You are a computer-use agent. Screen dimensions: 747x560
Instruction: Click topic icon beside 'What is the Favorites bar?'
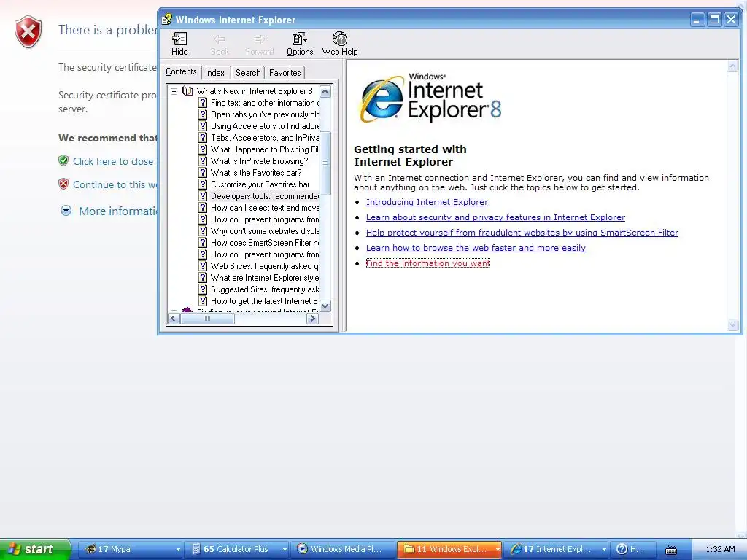coord(203,172)
